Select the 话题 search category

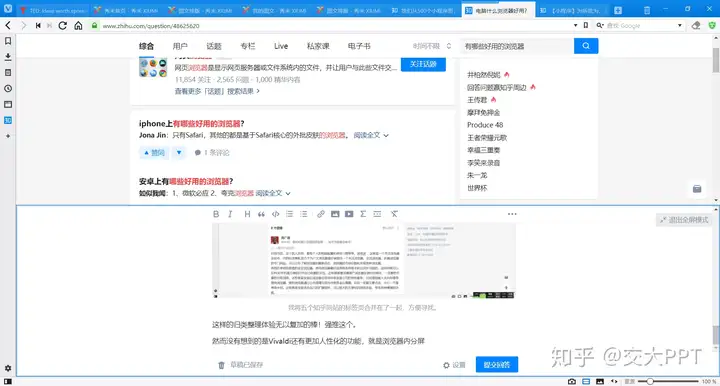coord(214,46)
